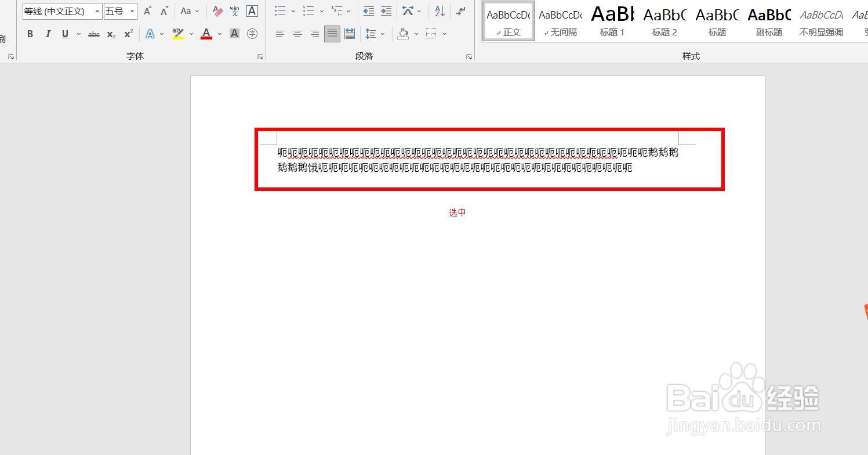The height and width of the screenshot is (455, 868).
Task: Open the 字体 font dialog launcher
Action: [260, 57]
